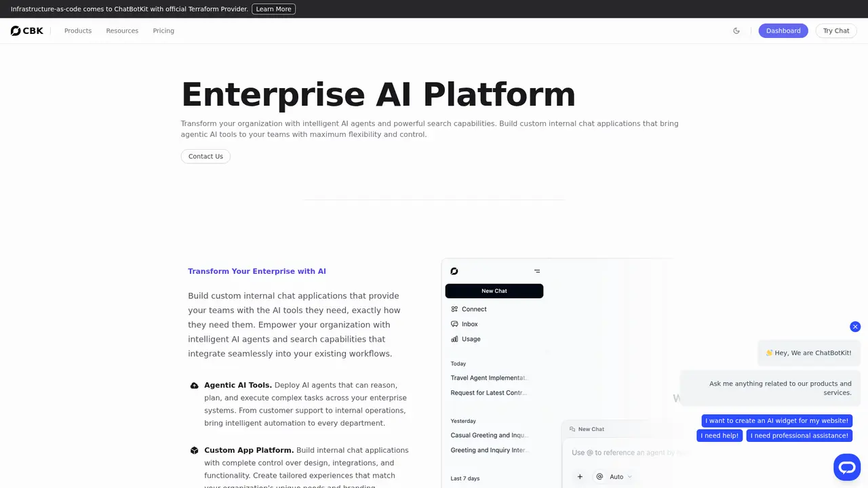This screenshot has height=488, width=868.
Task: Toggle dark mode with the moon icon
Action: click(x=736, y=30)
